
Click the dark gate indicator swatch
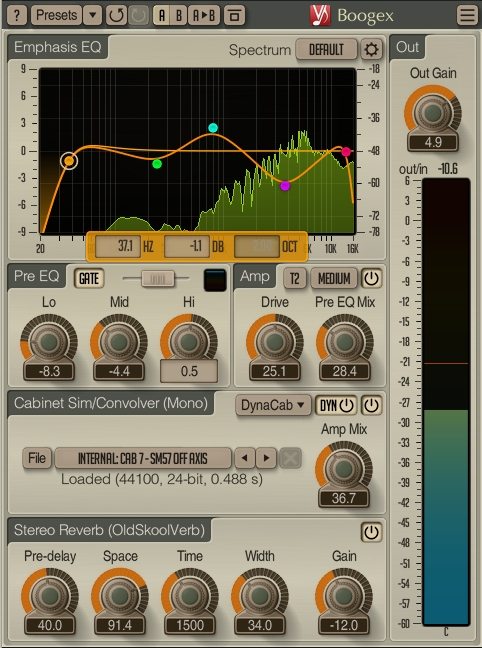point(215,280)
